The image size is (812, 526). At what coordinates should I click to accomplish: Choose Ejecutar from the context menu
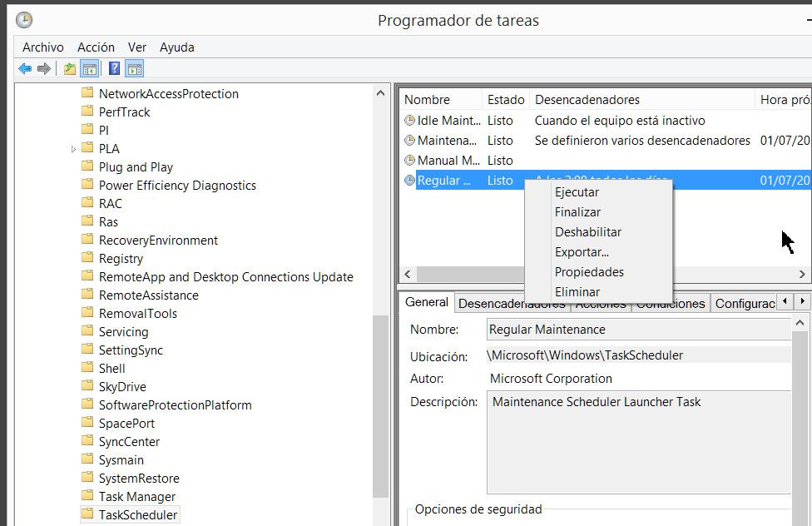(x=577, y=192)
